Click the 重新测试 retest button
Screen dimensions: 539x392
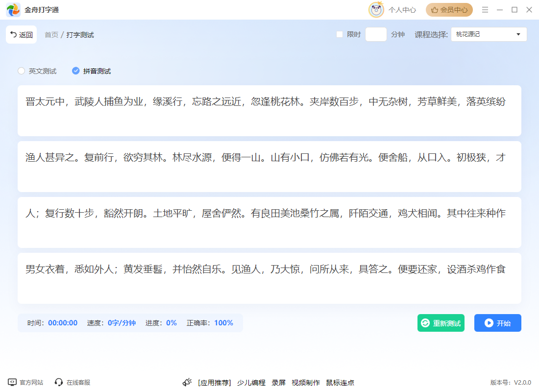click(x=441, y=323)
